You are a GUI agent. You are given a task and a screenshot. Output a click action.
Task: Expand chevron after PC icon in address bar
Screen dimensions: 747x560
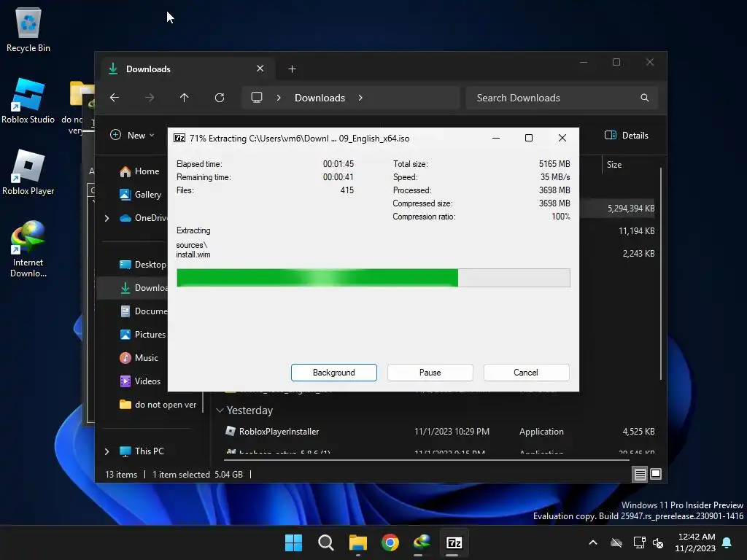279,98
